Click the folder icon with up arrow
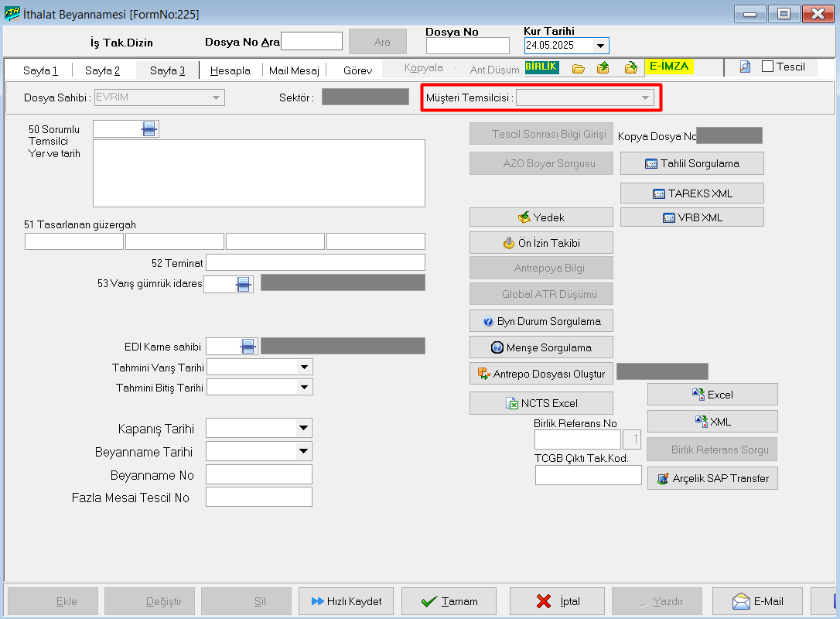This screenshot has height=619, width=840. click(x=603, y=68)
